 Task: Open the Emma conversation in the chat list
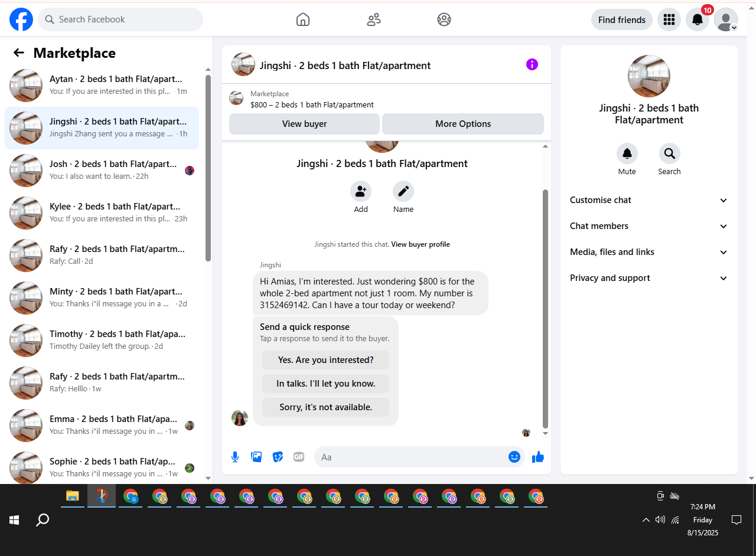pos(102,426)
